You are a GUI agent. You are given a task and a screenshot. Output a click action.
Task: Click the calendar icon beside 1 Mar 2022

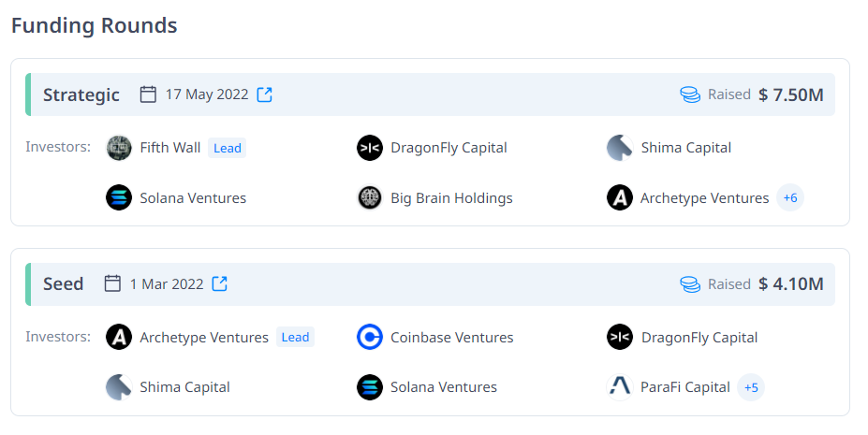click(x=112, y=283)
